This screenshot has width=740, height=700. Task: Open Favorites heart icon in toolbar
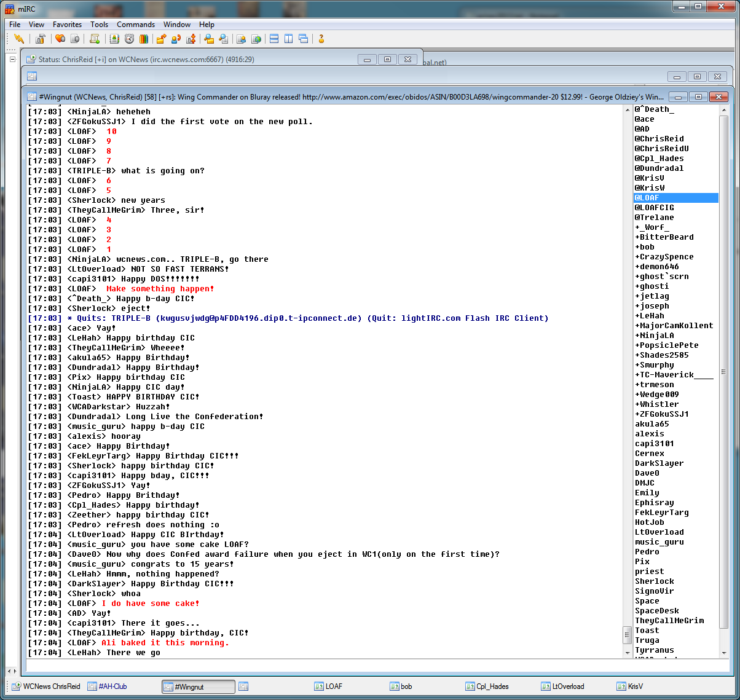click(60, 39)
